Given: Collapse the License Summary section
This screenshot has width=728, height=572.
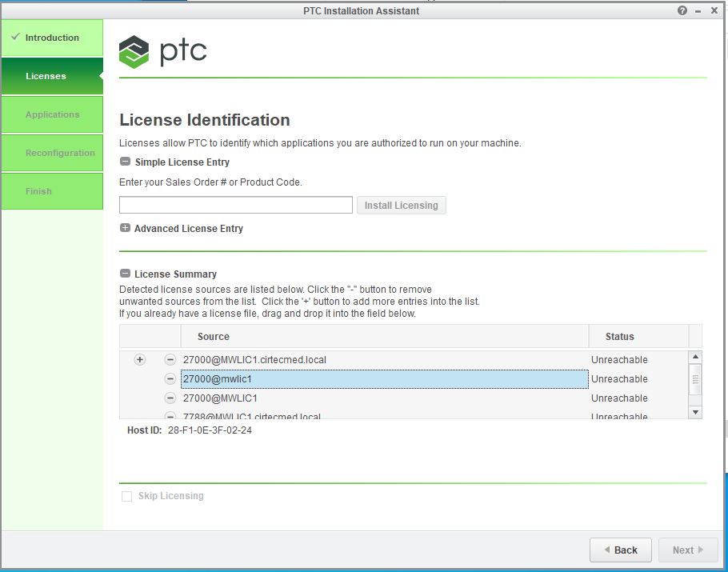Looking at the screenshot, I should pos(125,274).
